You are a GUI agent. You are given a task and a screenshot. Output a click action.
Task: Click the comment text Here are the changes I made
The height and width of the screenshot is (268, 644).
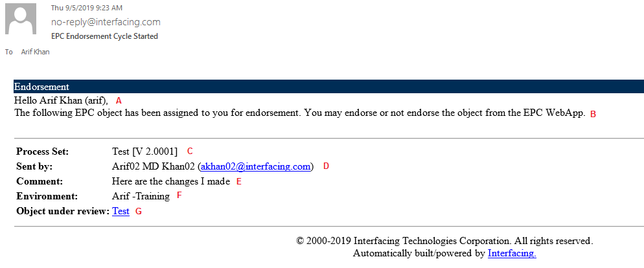[170, 181]
